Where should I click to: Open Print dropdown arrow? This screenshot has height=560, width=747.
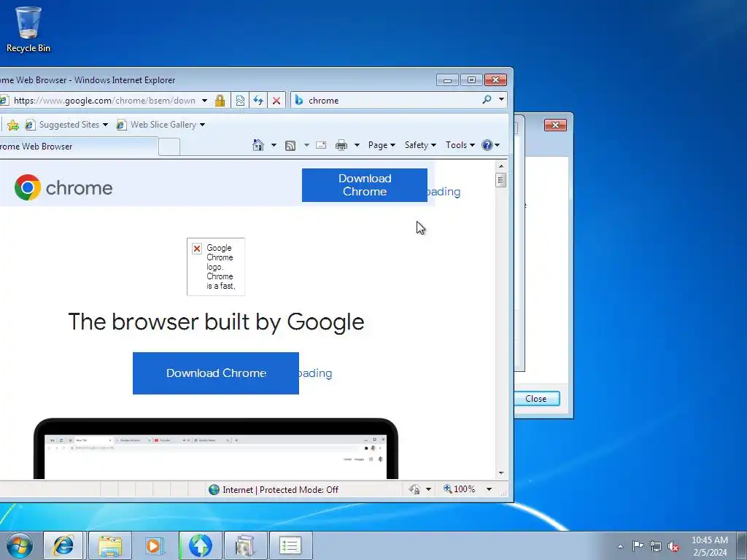point(357,145)
